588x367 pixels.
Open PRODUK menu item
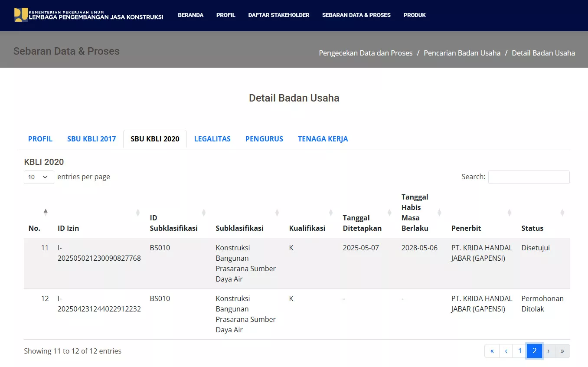(415, 15)
